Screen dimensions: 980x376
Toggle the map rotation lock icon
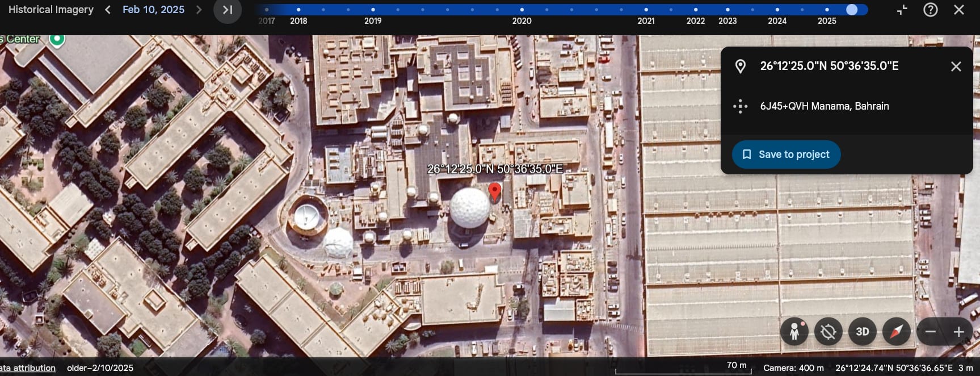(828, 332)
